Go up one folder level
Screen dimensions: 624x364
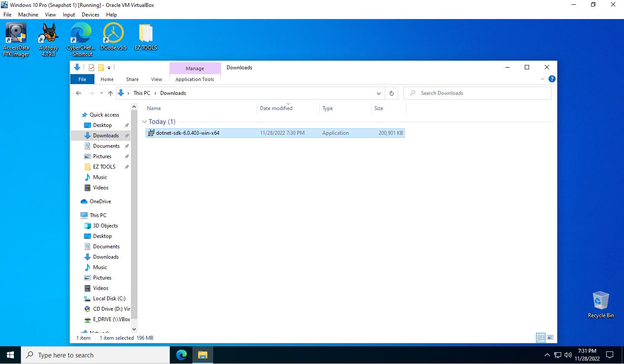point(110,93)
